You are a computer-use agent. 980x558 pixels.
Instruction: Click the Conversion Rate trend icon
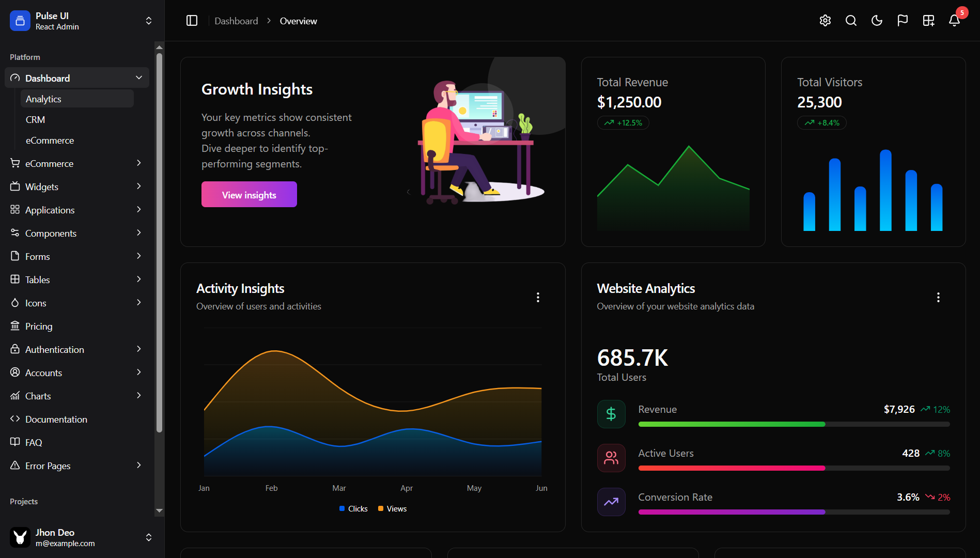[611, 502]
